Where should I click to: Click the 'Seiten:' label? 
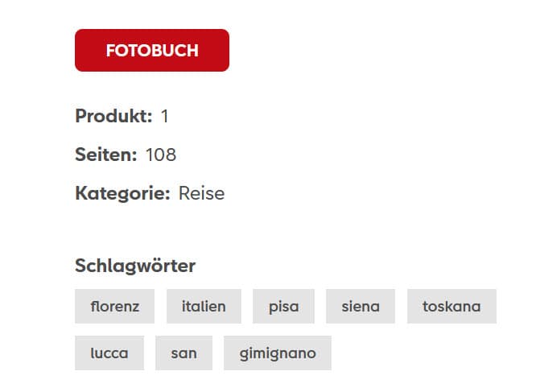105,155
